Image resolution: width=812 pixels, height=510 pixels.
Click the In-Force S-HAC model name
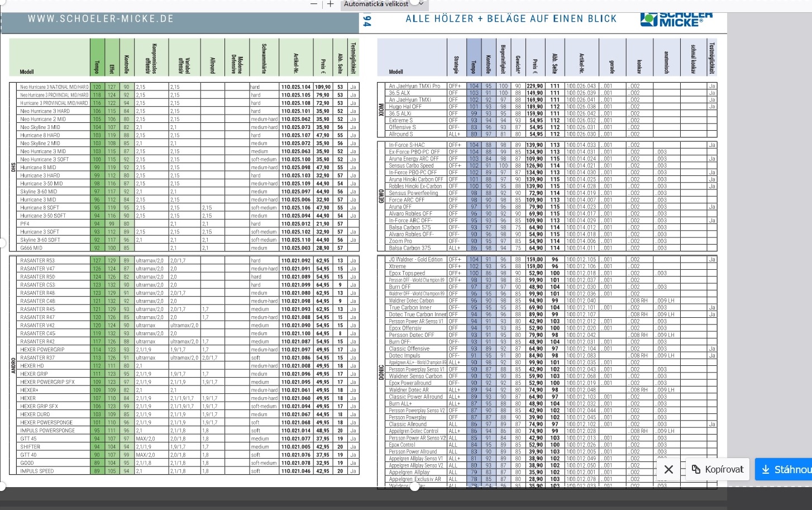point(407,145)
